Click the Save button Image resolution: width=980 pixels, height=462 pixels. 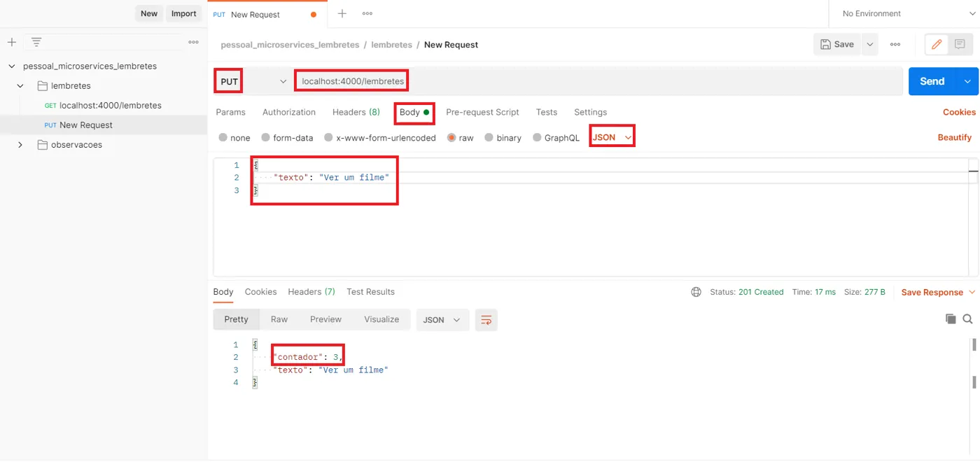(x=837, y=44)
